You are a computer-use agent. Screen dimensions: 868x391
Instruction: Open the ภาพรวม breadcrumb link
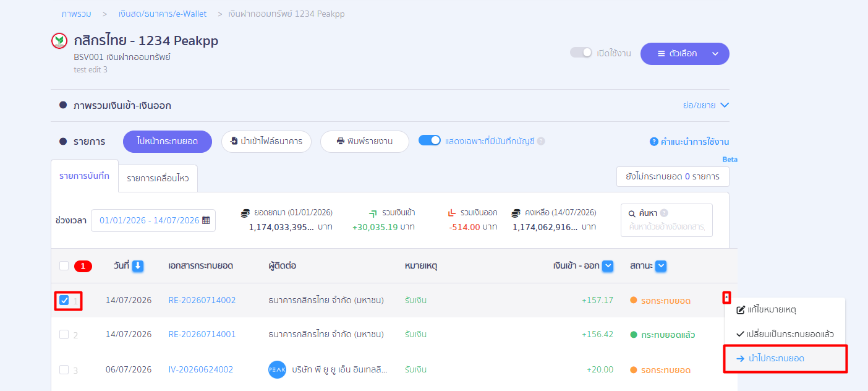tap(76, 14)
